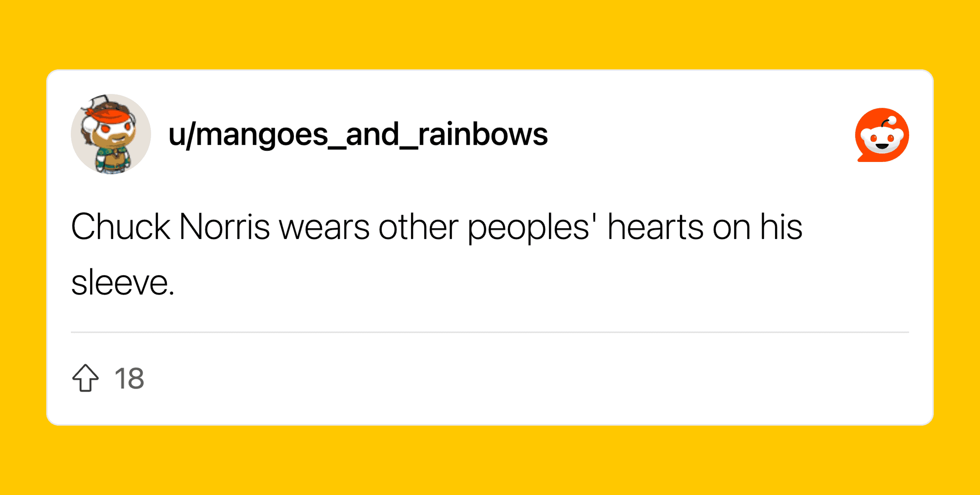This screenshot has height=495, width=980.
Task: Click the word "sleeve." on the second line
Action: (123, 283)
